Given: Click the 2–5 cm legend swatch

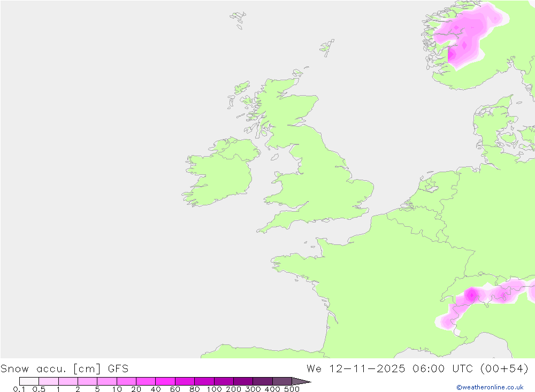Looking at the screenshot, I should 87,381.
